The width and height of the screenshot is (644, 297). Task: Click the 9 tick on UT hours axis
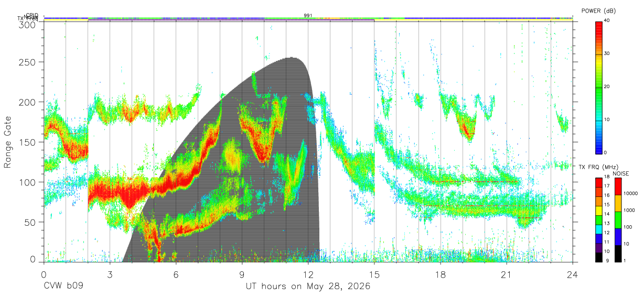point(242,274)
